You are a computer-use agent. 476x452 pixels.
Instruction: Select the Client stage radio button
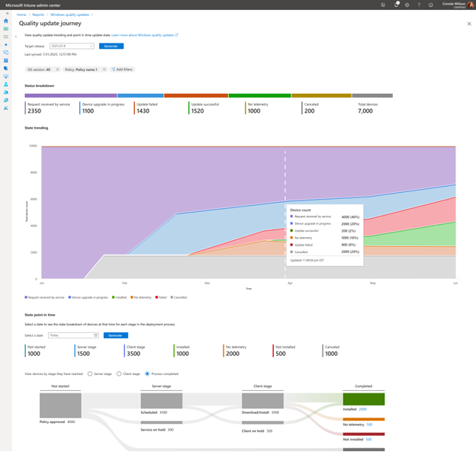click(x=119, y=373)
